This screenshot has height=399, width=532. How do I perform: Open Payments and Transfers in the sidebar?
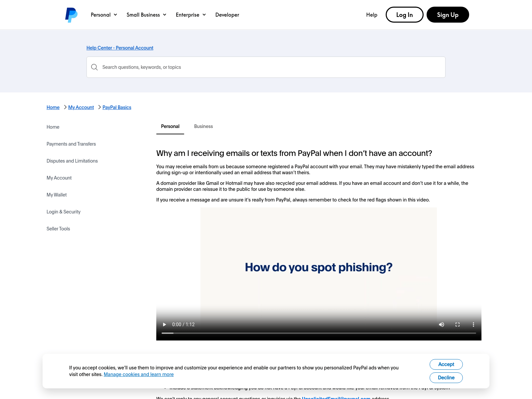coord(71,144)
